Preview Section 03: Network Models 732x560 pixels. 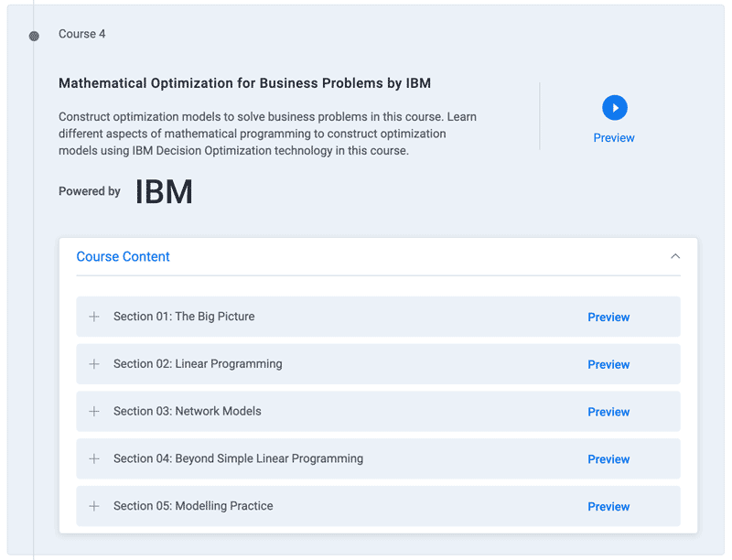[x=608, y=412]
